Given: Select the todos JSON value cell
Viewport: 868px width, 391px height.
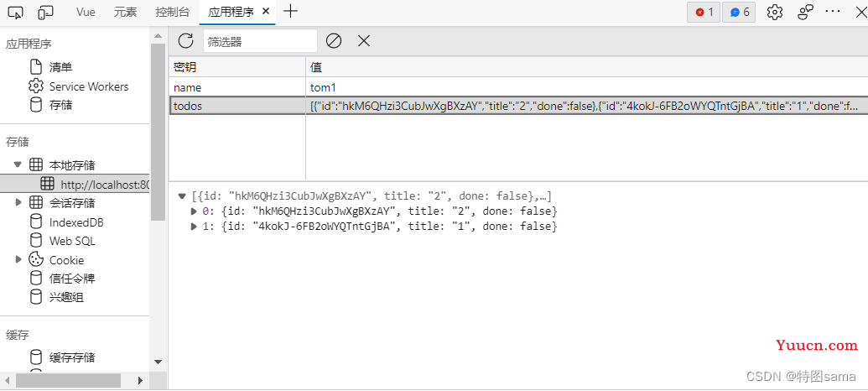Looking at the screenshot, I should tap(587, 106).
